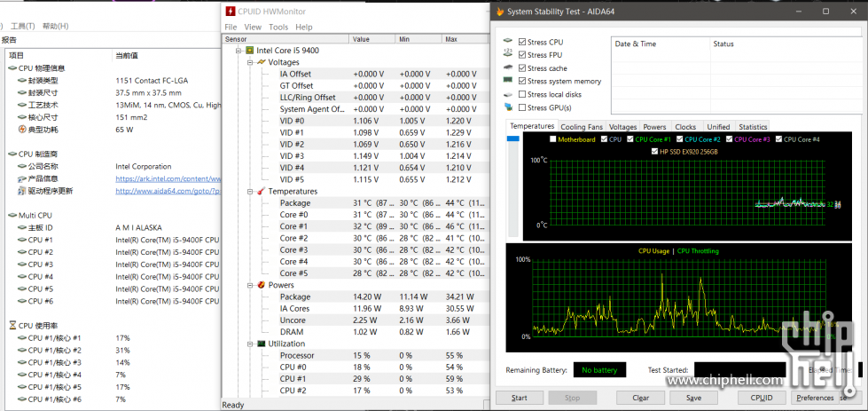Collapse the Utilization tree node
868x411 pixels.
[x=250, y=344]
